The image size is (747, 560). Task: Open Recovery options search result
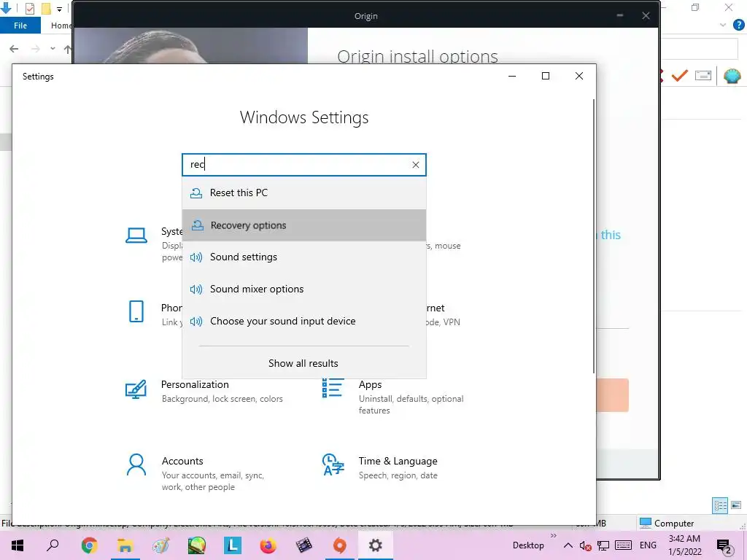click(x=304, y=225)
